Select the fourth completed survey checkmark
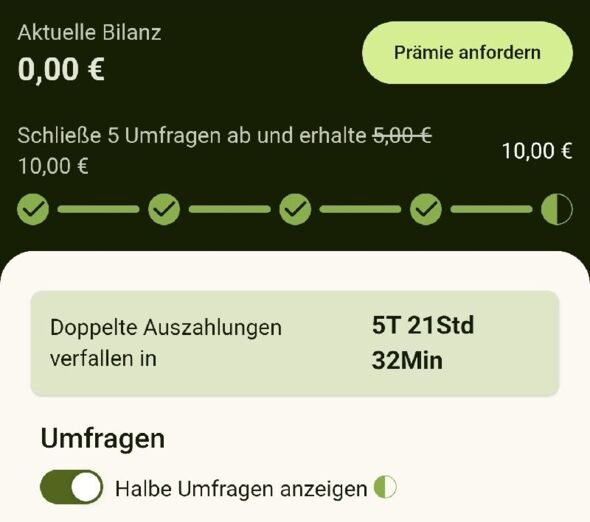 tap(426, 209)
